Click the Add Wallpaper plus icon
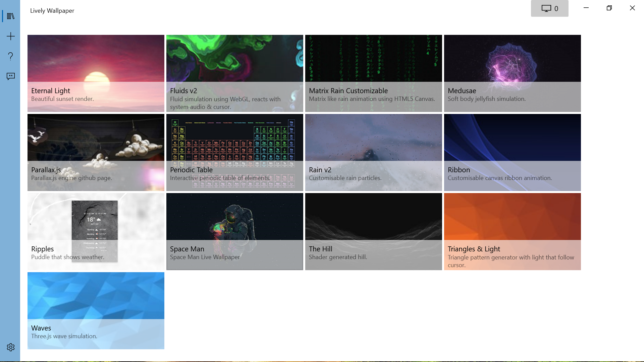Viewport: 644px width, 362px height. pyautogui.click(x=11, y=36)
